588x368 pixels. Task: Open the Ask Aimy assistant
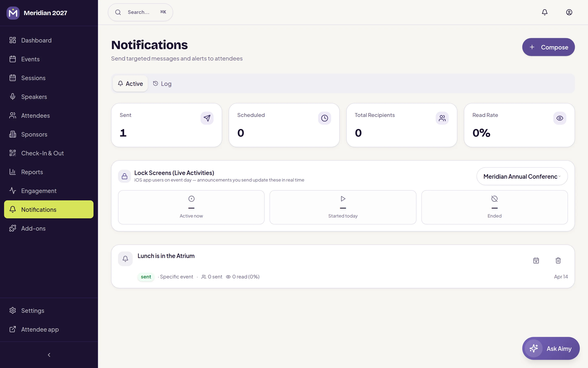(551, 348)
